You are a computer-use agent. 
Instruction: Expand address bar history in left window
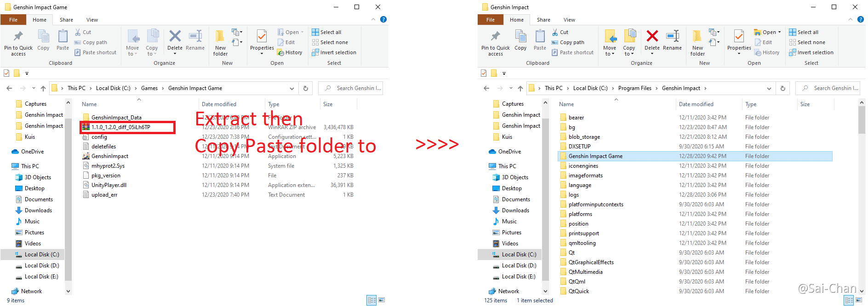(x=292, y=88)
